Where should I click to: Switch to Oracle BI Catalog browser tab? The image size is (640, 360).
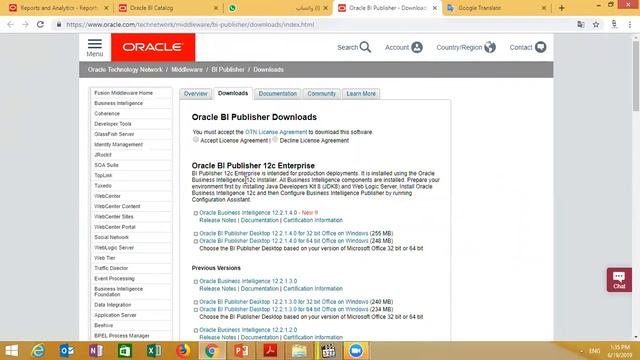[169, 8]
